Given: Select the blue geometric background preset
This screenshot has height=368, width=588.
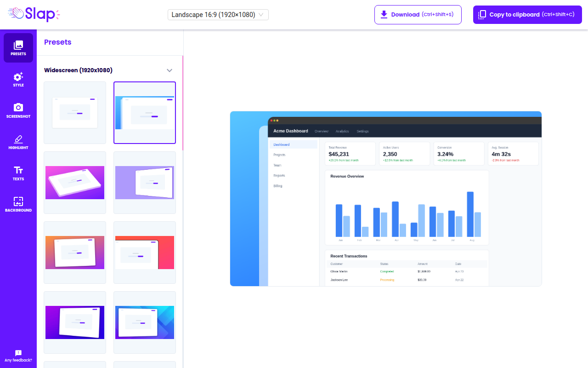Looking at the screenshot, I should [145, 322].
